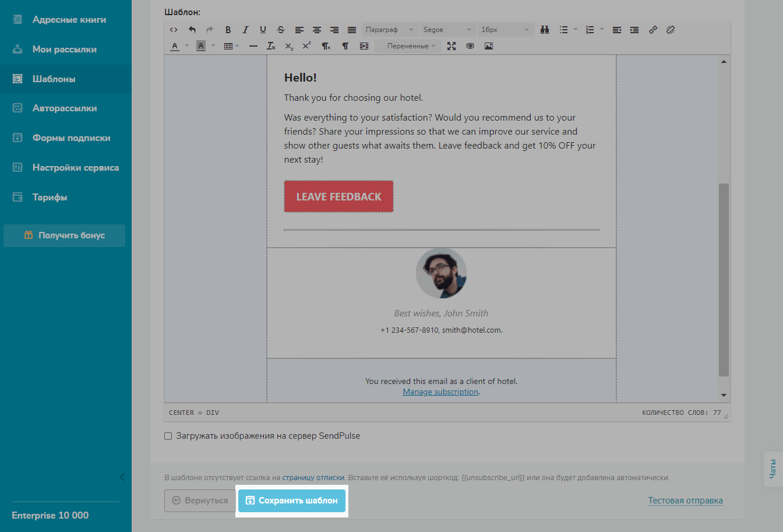Navigate to Формы подписки
Screen dimensions: 783x532
click(x=66, y=138)
